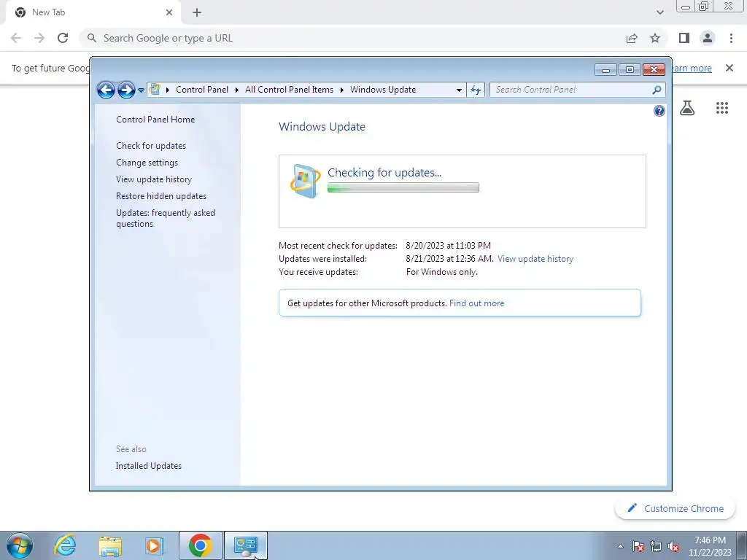Open Chrome's three-dot menu

(731, 38)
